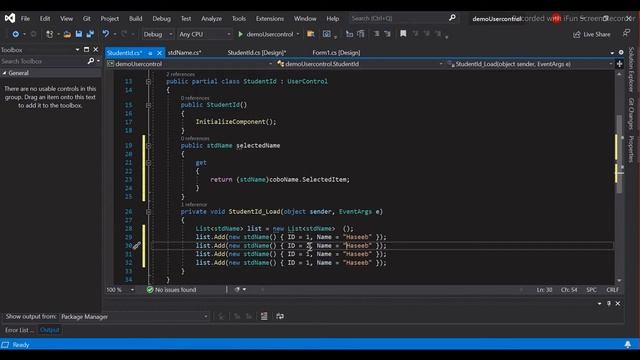Click the Decrease Indent toolbar icon
This screenshot has width=640, height=360.
coord(376,34)
